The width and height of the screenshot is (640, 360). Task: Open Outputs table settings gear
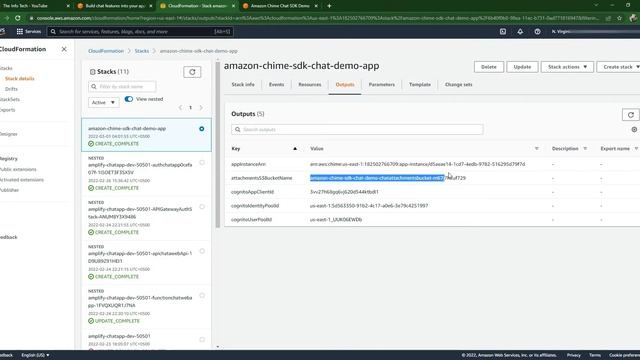pos(634,129)
